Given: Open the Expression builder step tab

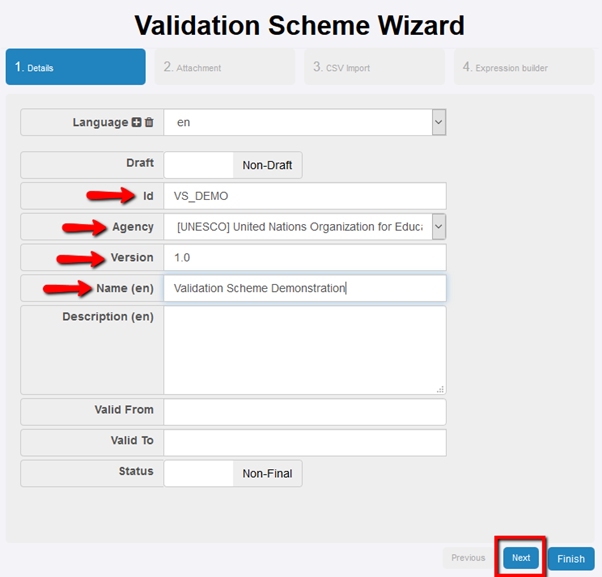Looking at the screenshot, I should pyautogui.click(x=524, y=67).
